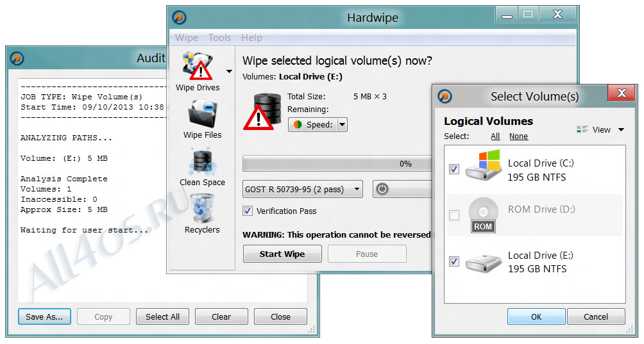The width and height of the screenshot is (644, 344).
Task: Click the 0% wipe progress bar
Action: pos(337,163)
